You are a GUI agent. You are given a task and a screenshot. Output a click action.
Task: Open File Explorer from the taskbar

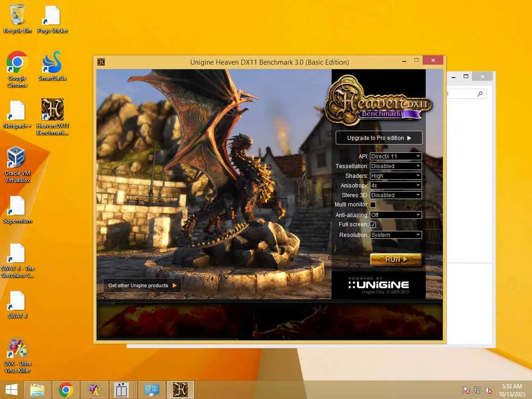point(37,390)
